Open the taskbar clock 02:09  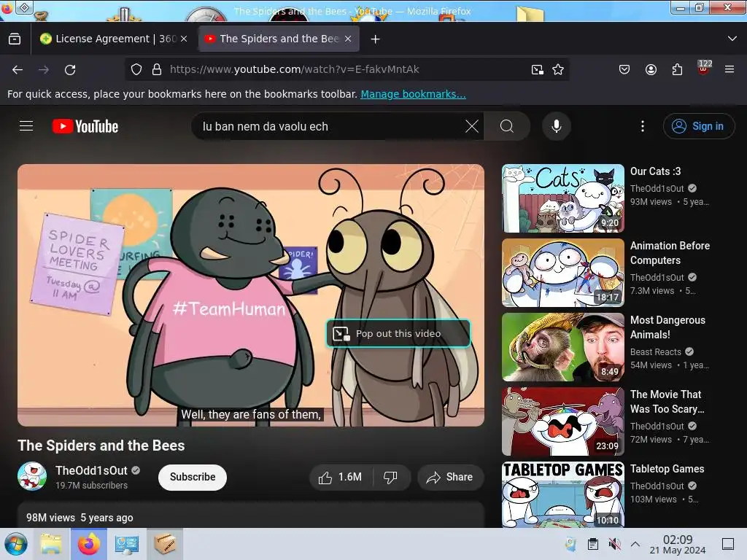click(x=678, y=544)
